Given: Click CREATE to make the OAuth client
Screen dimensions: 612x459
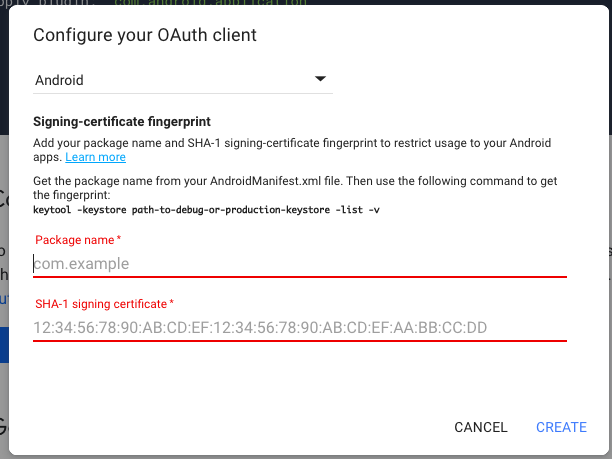Looking at the screenshot, I should (x=561, y=427).
